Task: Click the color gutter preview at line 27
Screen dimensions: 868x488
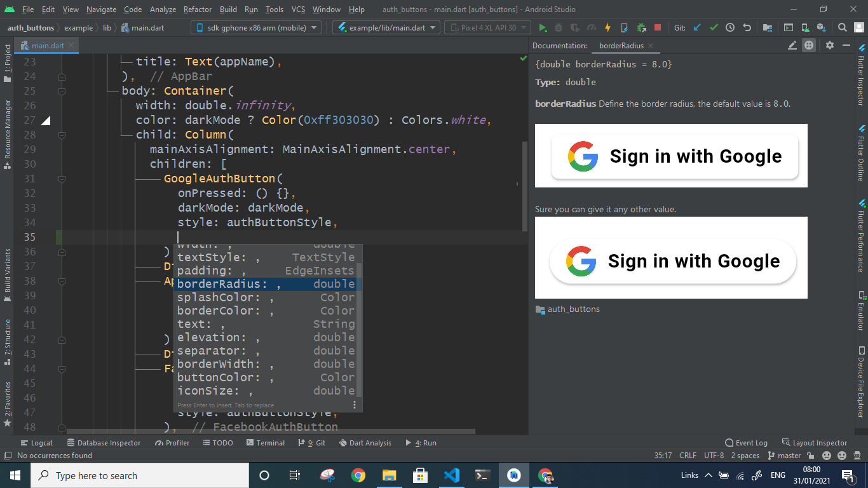Action: click(46, 120)
